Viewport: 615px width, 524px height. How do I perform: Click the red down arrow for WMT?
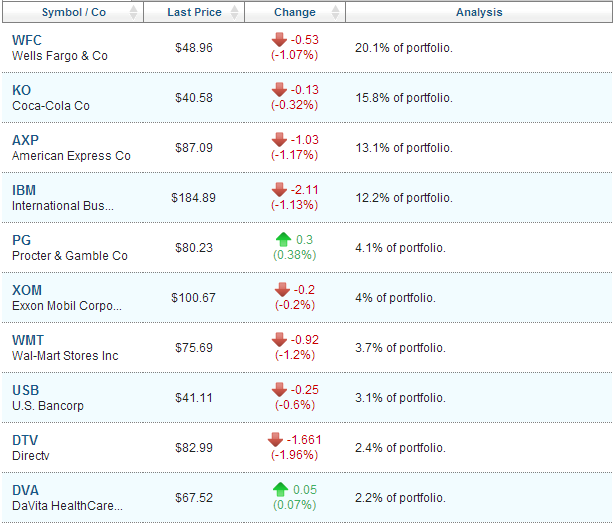coord(279,340)
